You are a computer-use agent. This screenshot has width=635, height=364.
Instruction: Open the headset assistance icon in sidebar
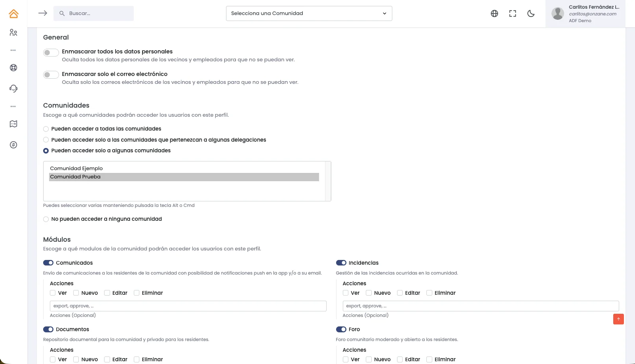click(13, 88)
